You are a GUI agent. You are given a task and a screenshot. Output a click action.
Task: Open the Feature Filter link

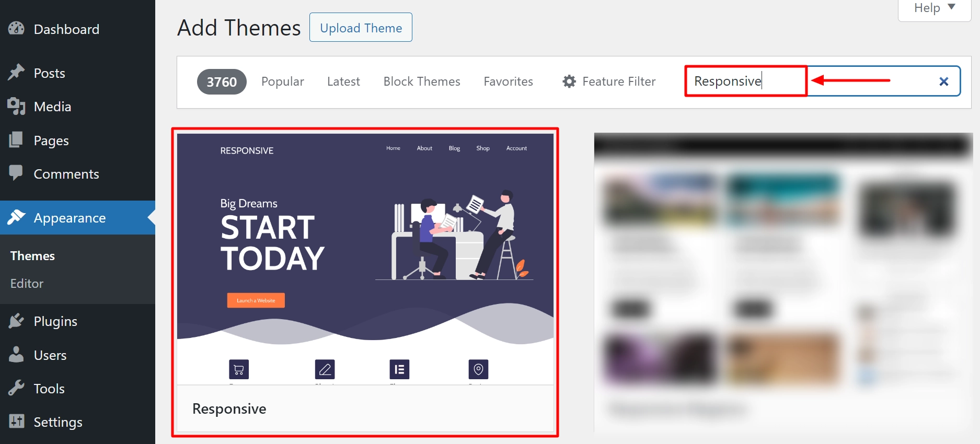[609, 81]
